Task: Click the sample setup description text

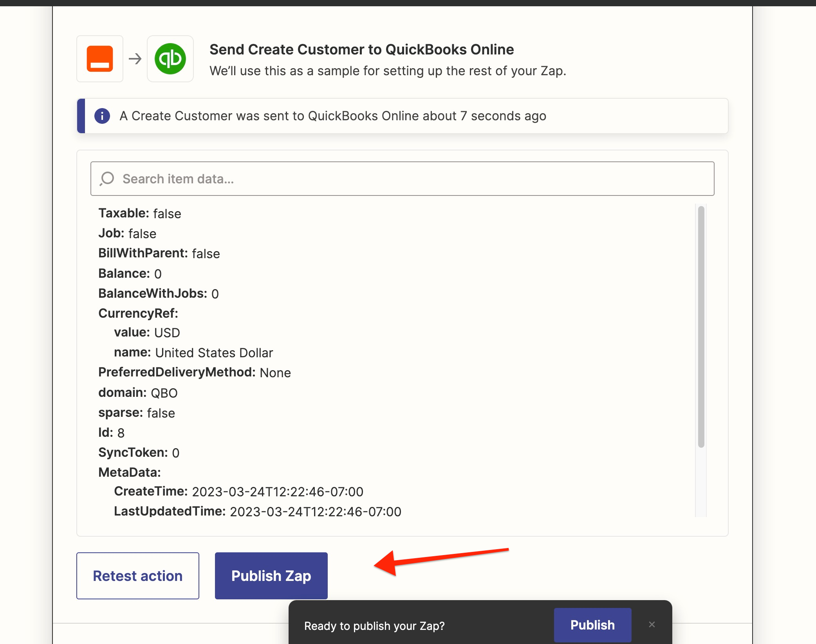Action: tap(388, 71)
